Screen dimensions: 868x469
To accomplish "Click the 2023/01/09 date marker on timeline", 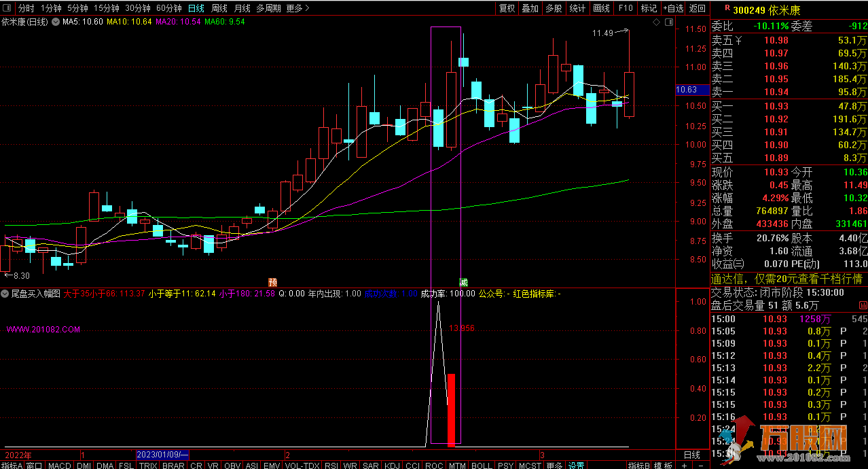I will tap(162, 454).
